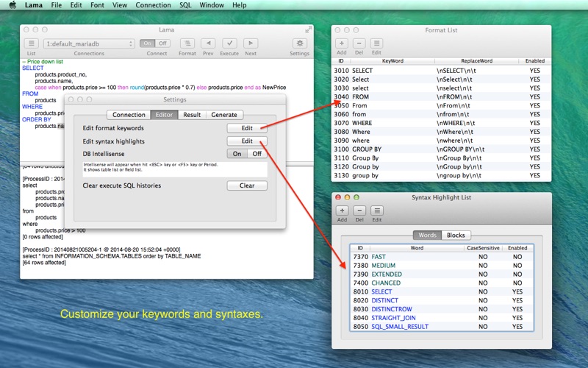Image resolution: width=588 pixels, height=368 pixels.
Task: Switch to Generate tab in Settings
Action: [224, 115]
